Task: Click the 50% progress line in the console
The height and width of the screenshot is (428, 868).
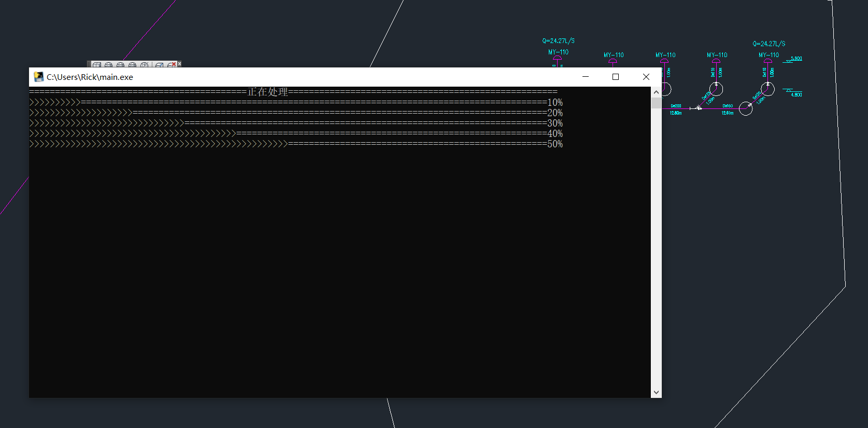Action: pos(295,144)
